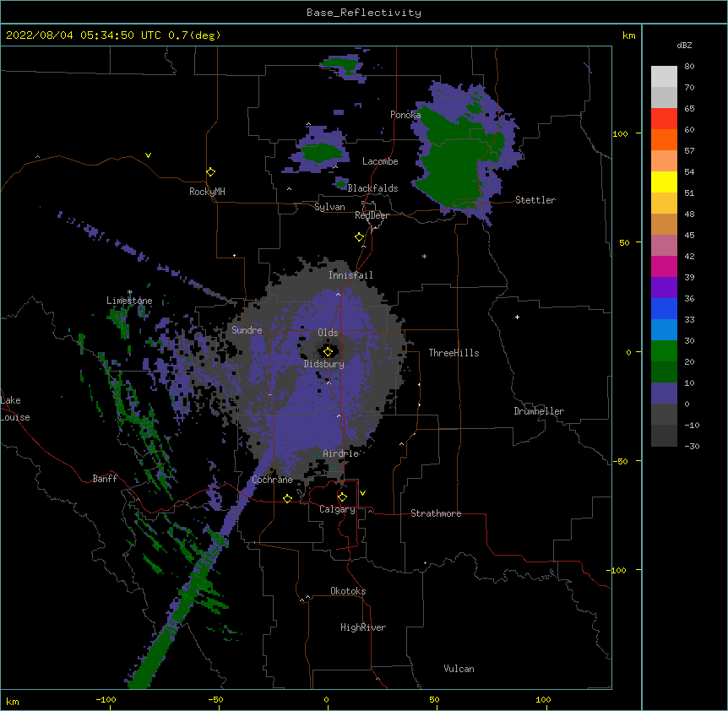Click the -50 tick label on the horizontal axis
This screenshot has height=711, width=728.
[x=216, y=700]
